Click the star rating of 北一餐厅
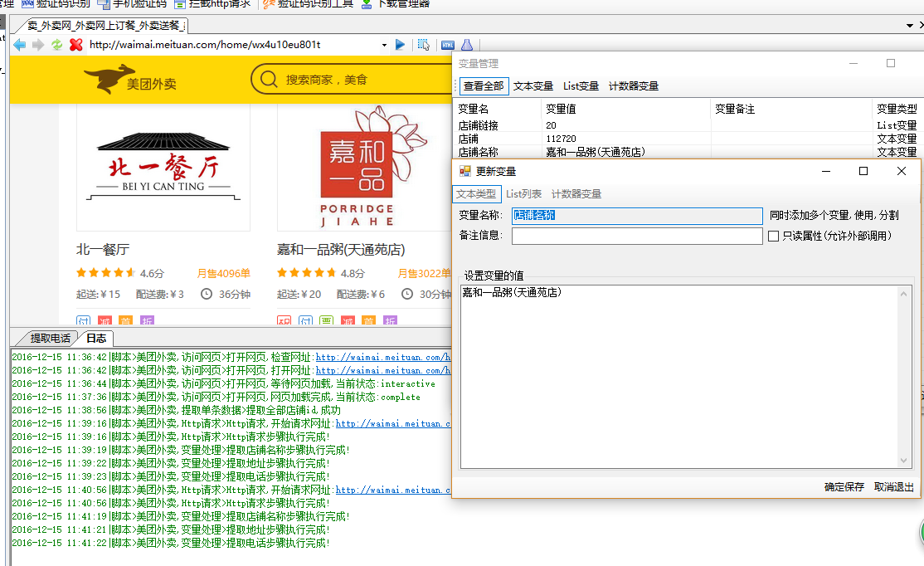This screenshot has width=924, height=566. pos(105,272)
